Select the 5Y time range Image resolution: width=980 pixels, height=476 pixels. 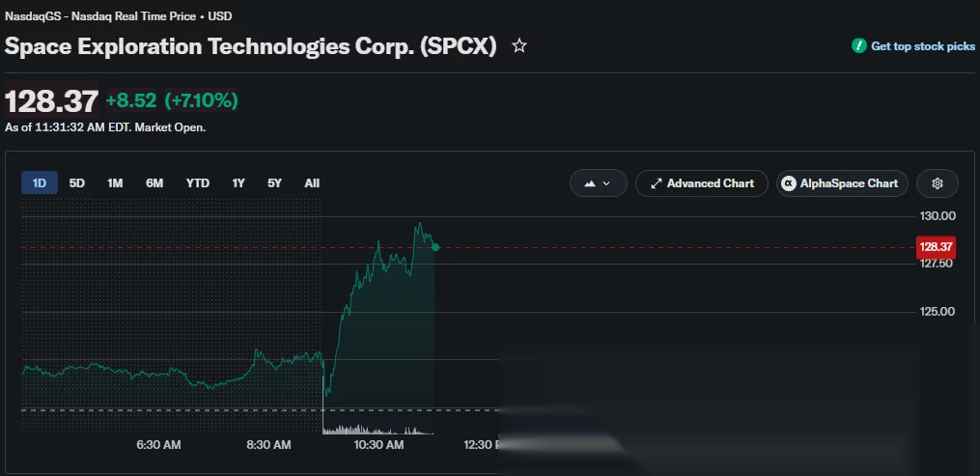(x=274, y=183)
